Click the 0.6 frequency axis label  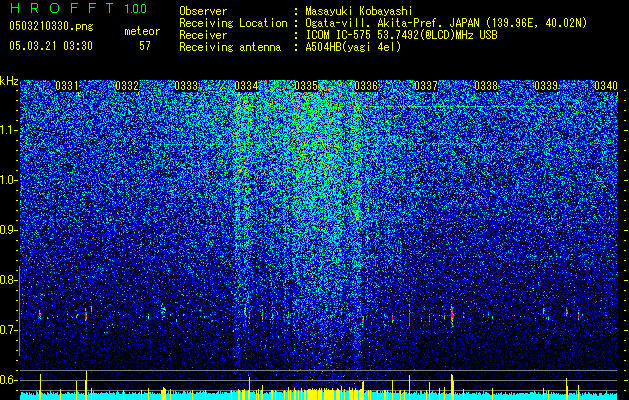9,380
